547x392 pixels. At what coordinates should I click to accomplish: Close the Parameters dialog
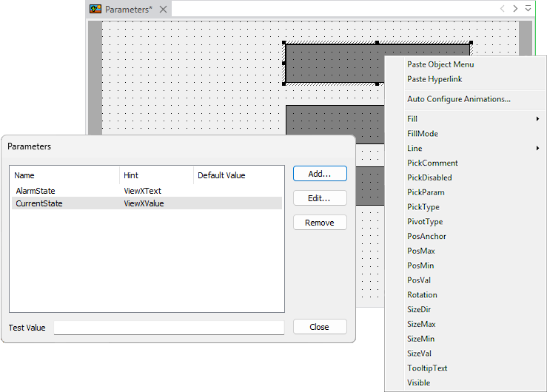point(320,327)
